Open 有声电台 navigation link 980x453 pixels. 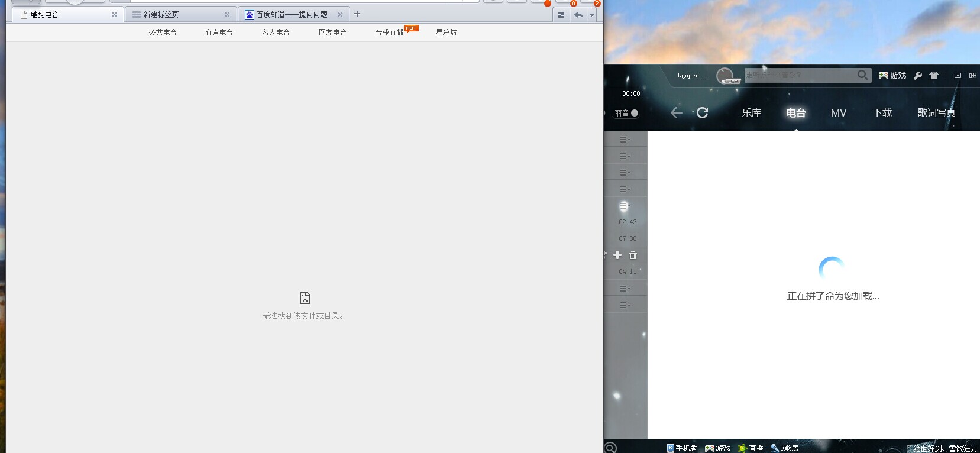coord(219,33)
